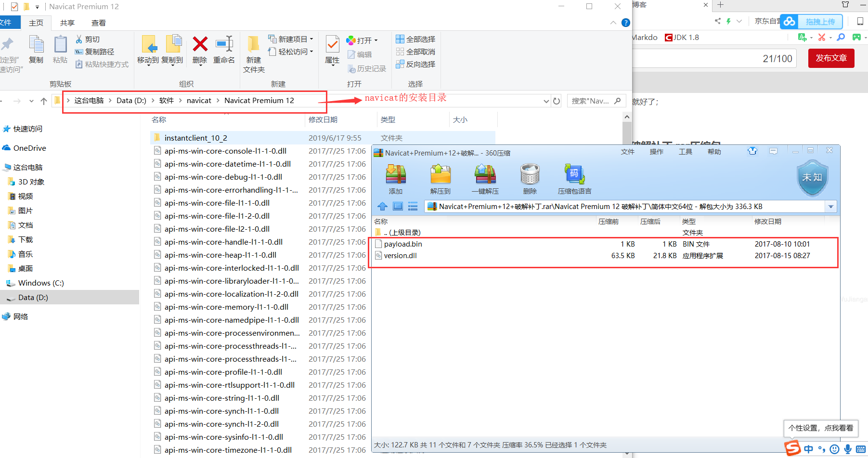Click the up-arrow parent folder icon in 360压缩
Screen dimensions: 868x458
tap(383, 206)
